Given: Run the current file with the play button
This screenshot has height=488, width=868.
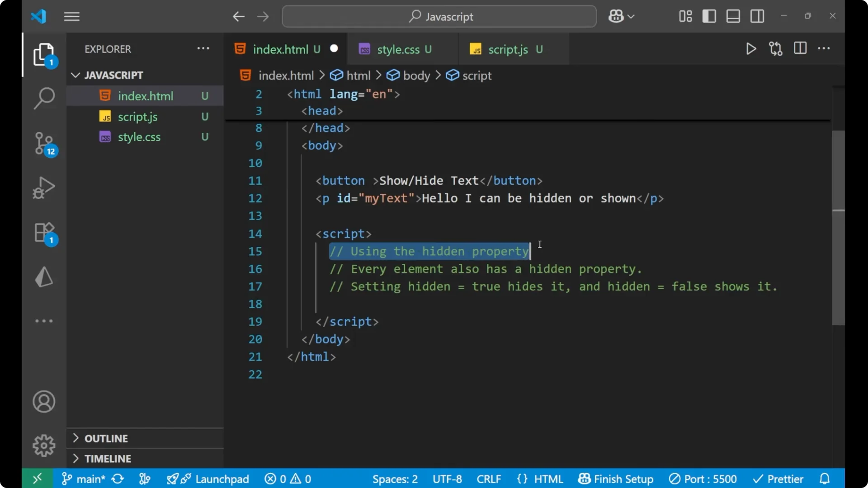Looking at the screenshot, I should tap(751, 49).
